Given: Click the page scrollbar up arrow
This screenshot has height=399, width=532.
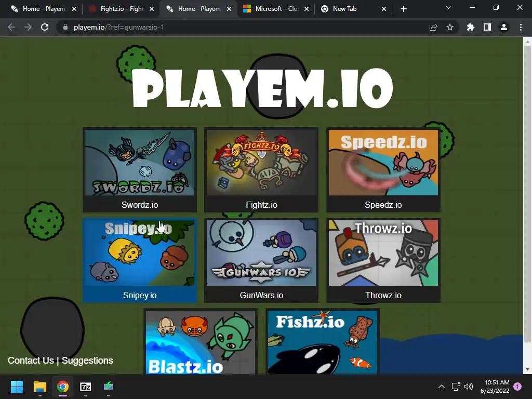Looking at the screenshot, I should pyautogui.click(x=527, y=42).
